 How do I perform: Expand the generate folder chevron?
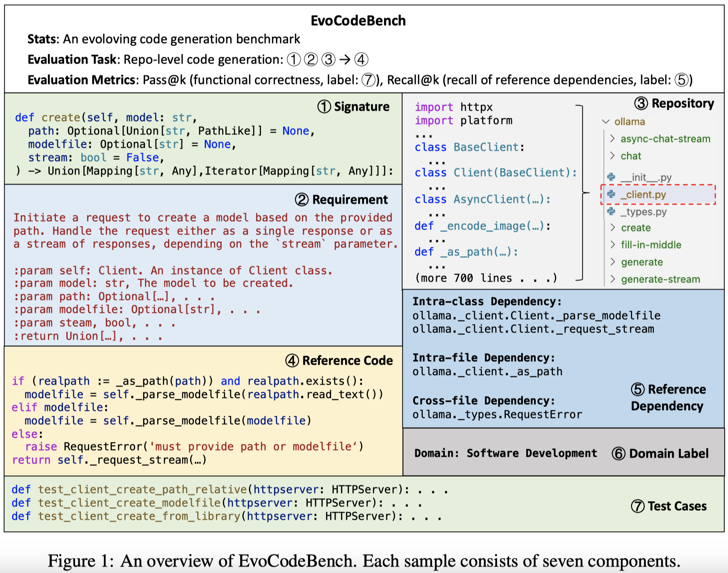[613, 261]
